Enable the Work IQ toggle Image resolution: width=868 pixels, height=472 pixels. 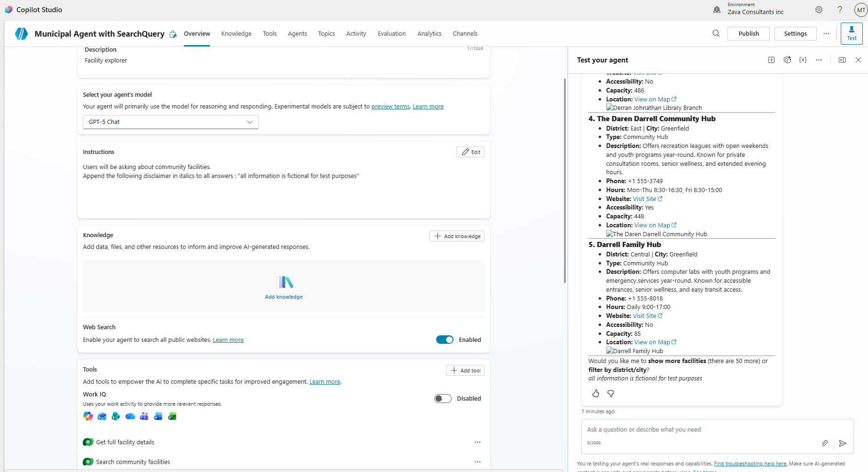coord(442,399)
